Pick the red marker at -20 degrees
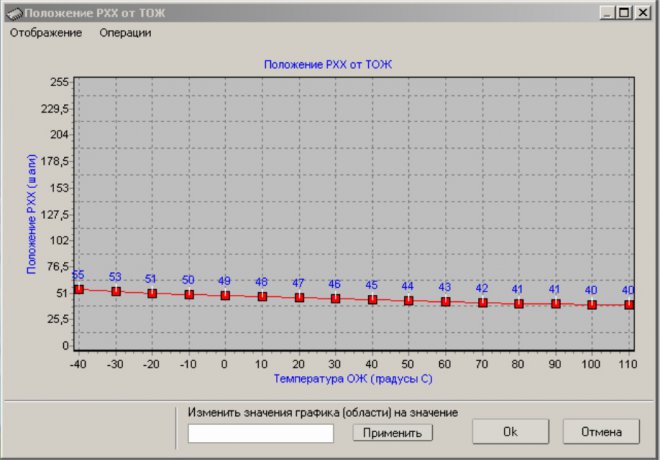 coord(152,293)
